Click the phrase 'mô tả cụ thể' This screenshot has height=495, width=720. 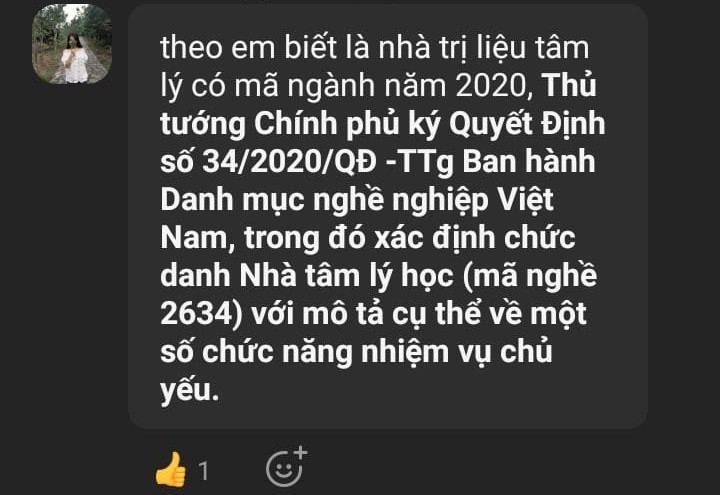(x=391, y=314)
